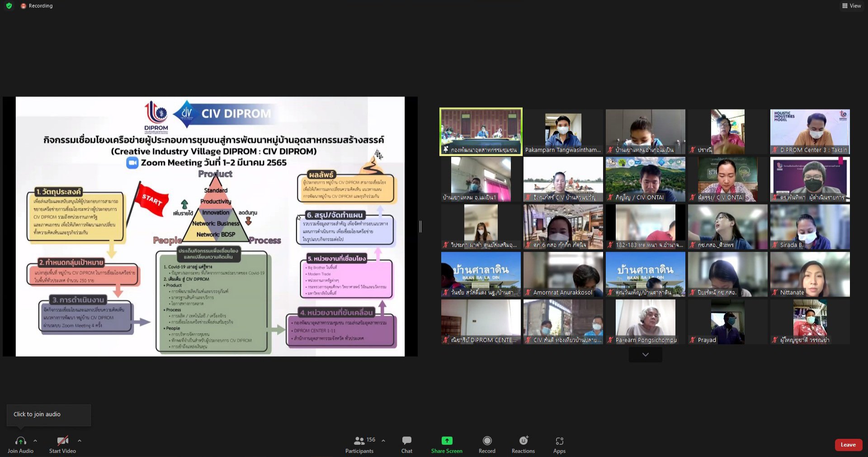
Task: Click muted mic icon on Amornrat Anurakkosol tile
Action: [528, 292]
